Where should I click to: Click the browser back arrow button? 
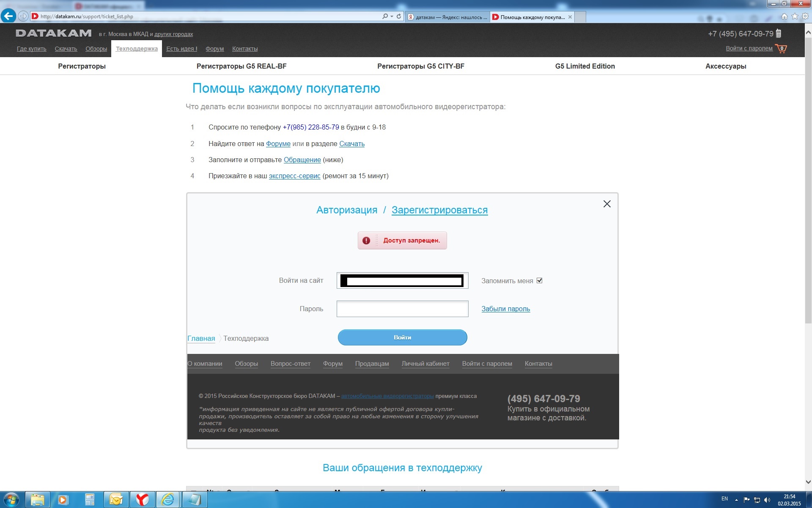(x=8, y=17)
